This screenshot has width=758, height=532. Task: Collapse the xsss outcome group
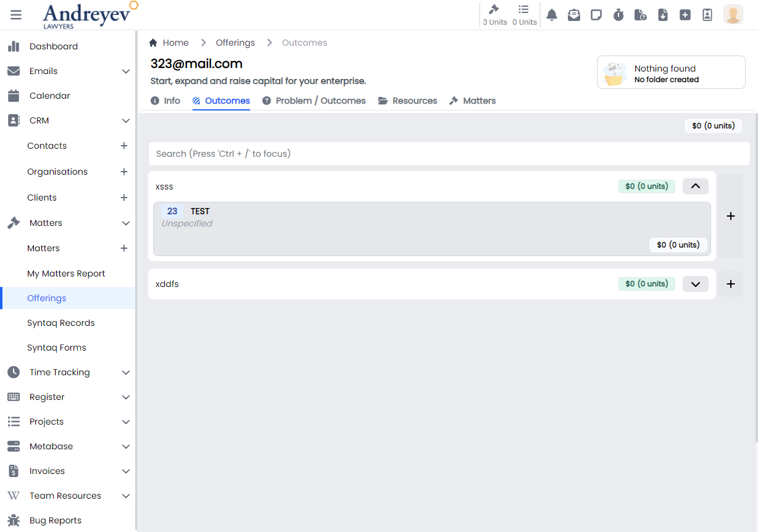[695, 186]
